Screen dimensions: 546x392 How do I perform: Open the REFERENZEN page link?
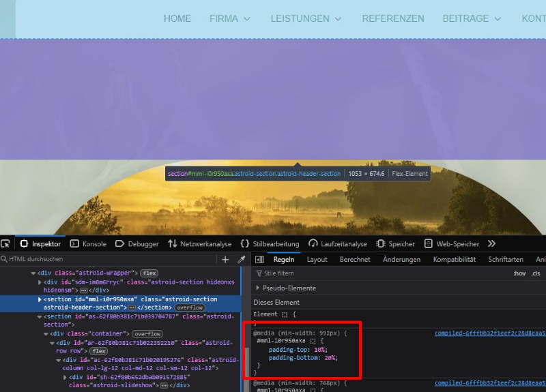point(393,19)
